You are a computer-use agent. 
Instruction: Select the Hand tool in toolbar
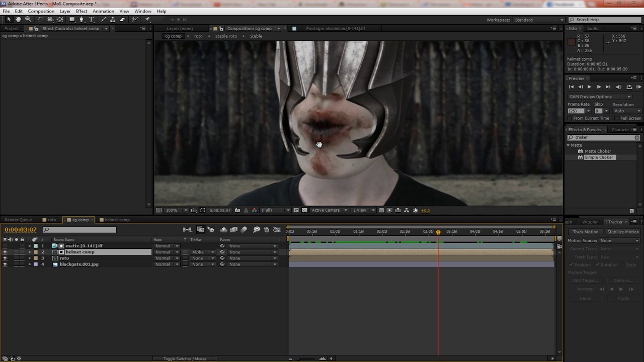tap(18, 20)
